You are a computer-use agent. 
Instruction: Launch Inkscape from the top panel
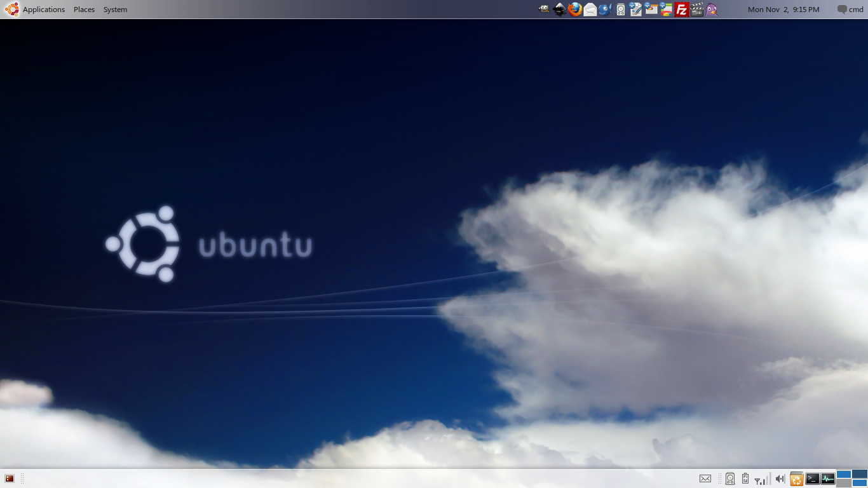coord(560,10)
